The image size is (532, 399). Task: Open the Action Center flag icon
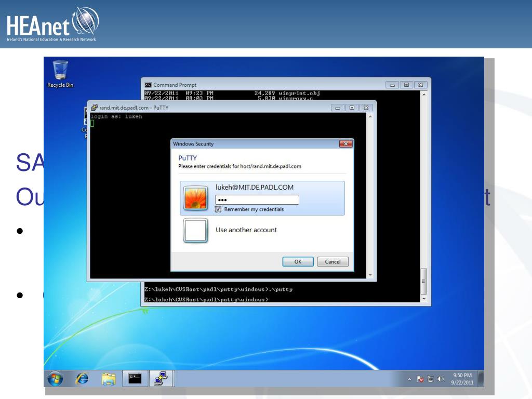420,379
